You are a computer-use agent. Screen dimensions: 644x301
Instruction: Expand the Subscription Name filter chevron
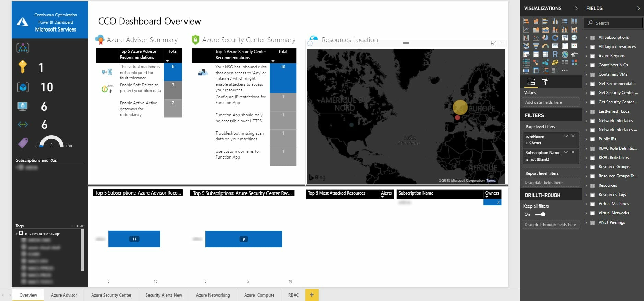pyautogui.click(x=566, y=152)
